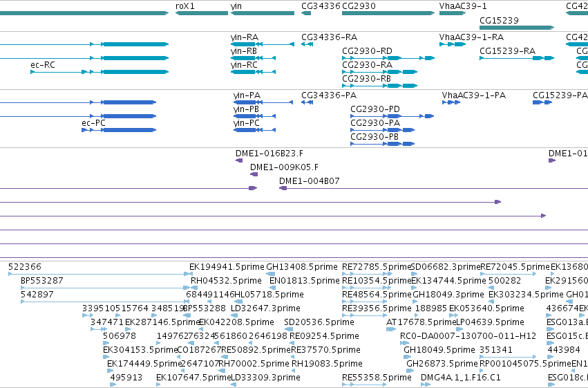Select VhaAC39-1-PA coding feature
Viewport: 588px width, 388px height.
451,102
